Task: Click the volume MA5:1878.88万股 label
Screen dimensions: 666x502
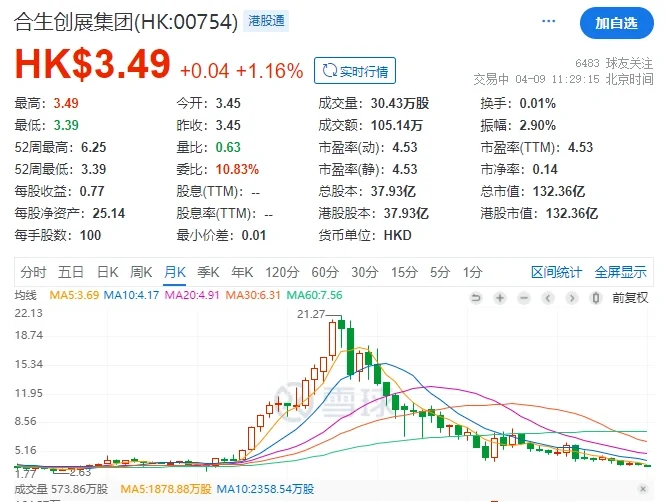Action: (166, 489)
